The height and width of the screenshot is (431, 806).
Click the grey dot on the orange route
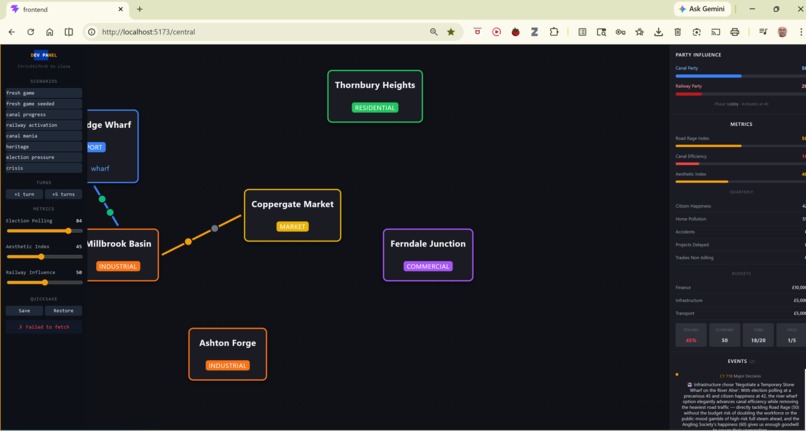coord(215,228)
